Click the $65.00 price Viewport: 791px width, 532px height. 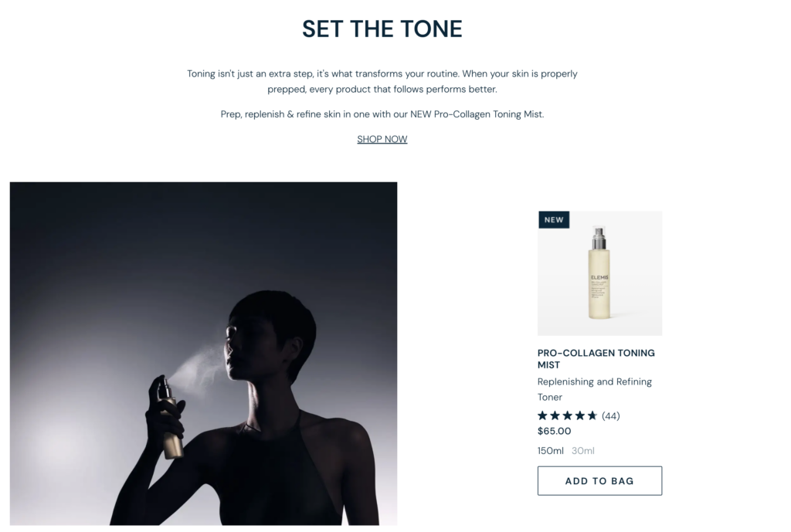(x=555, y=431)
